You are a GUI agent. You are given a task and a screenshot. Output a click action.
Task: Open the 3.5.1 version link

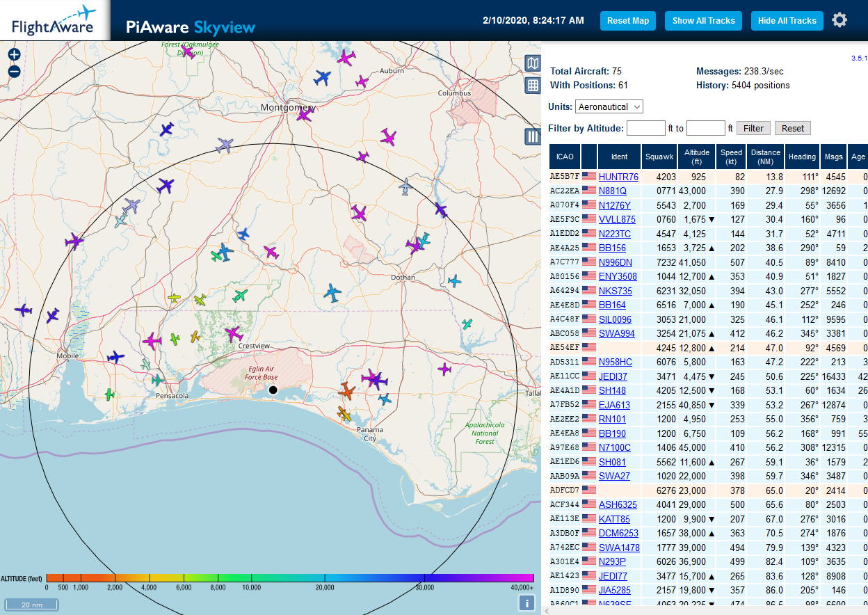pyautogui.click(x=859, y=58)
